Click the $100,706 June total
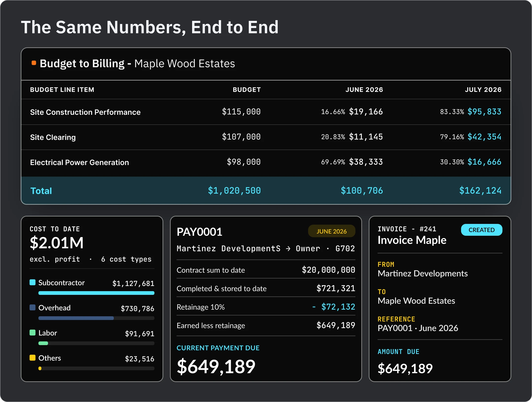The image size is (532, 402). coord(362,191)
